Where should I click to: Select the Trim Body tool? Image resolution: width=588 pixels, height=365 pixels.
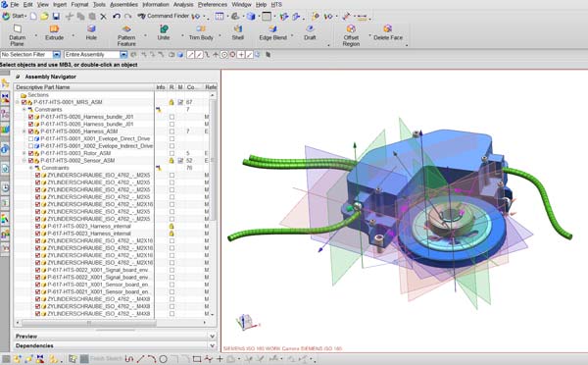click(201, 32)
